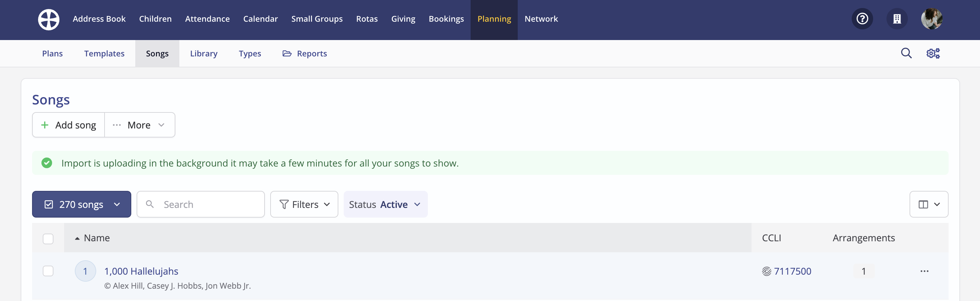The width and height of the screenshot is (980, 301).
Task: Open the Children module
Action: [155, 19]
